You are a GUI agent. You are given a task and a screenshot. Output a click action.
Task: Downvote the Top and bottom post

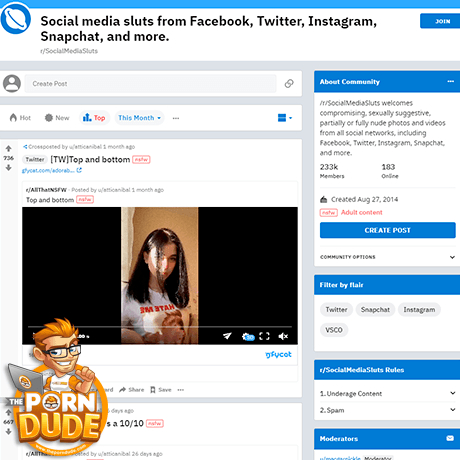9,168
